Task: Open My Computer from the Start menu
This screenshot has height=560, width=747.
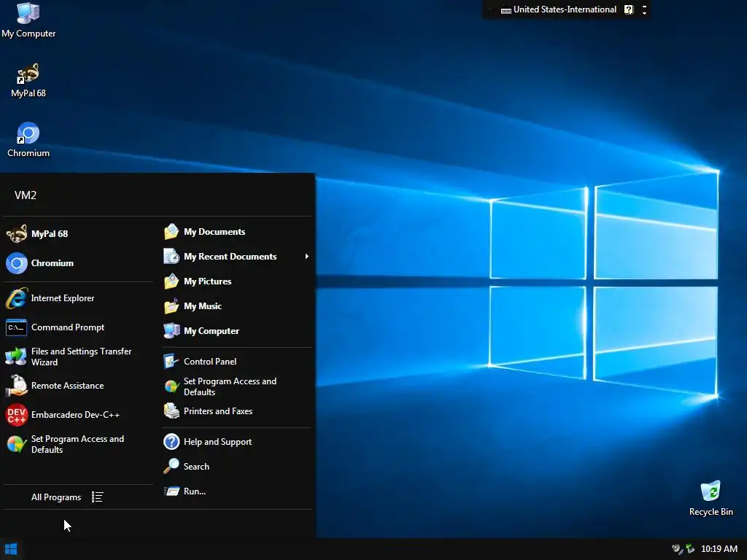Action: pyautogui.click(x=237, y=331)
